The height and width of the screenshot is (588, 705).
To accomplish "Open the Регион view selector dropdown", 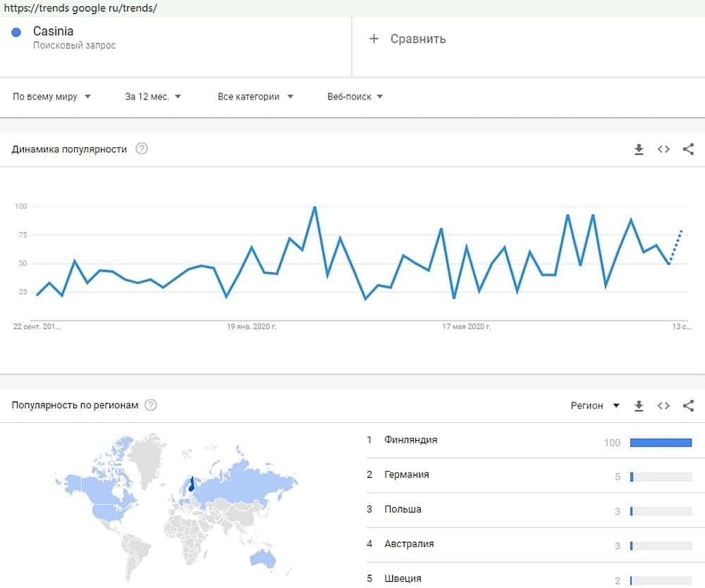I will pyautogui.click(x=595, y=405).
